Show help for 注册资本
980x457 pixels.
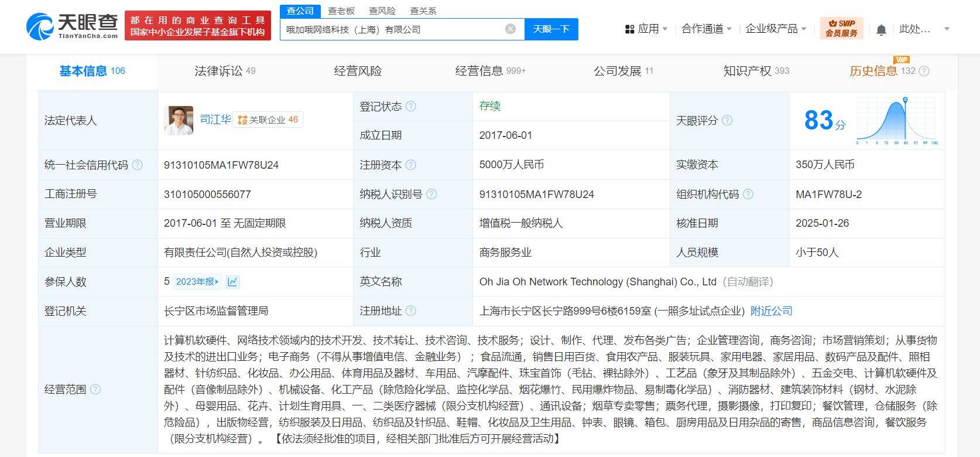(x=411, y=165)
